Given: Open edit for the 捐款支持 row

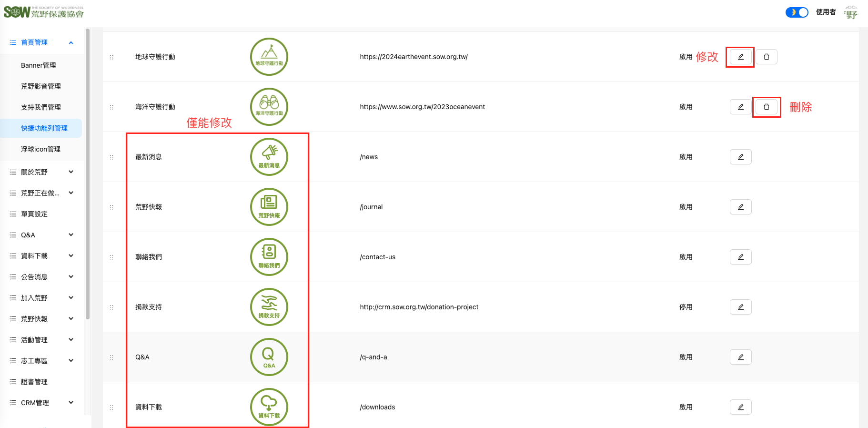Looking at the screenshot, I should (740, 307).
